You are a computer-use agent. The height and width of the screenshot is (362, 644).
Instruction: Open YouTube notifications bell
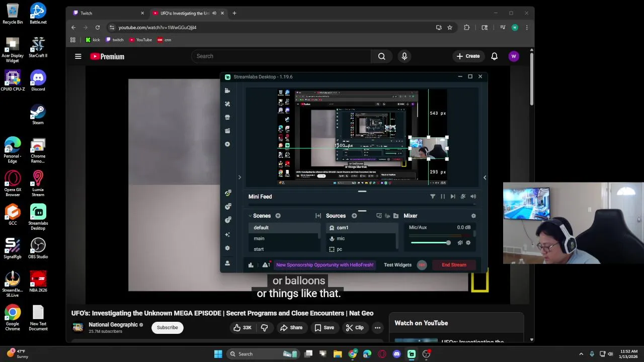[x=494, y=56]
